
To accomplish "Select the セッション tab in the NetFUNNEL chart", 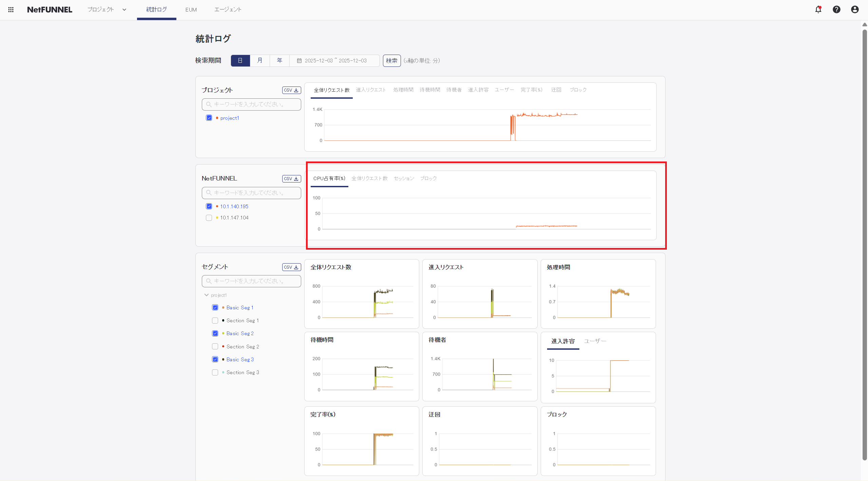I will pyautogui.click(x=403, y=178).
